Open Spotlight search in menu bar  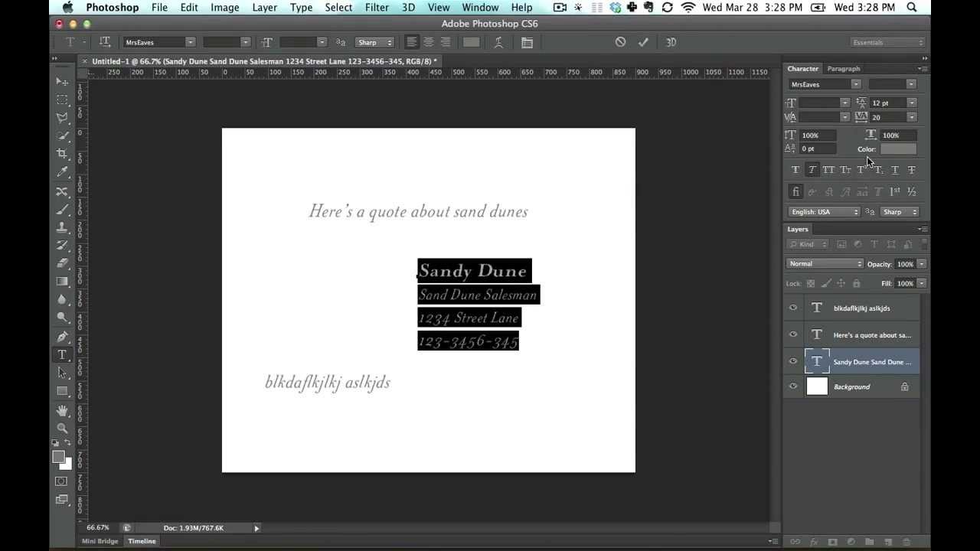pos(912,8)
